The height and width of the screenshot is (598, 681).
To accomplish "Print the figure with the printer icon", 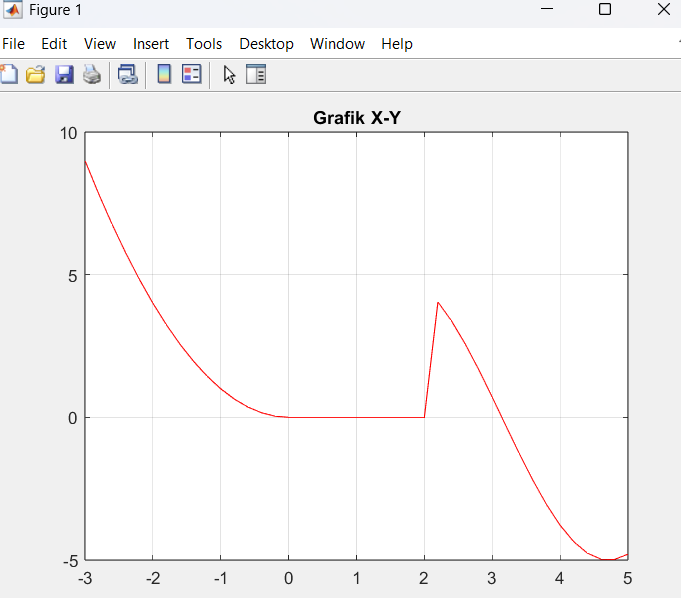I will pyautogui.click(x=92, y=75).
